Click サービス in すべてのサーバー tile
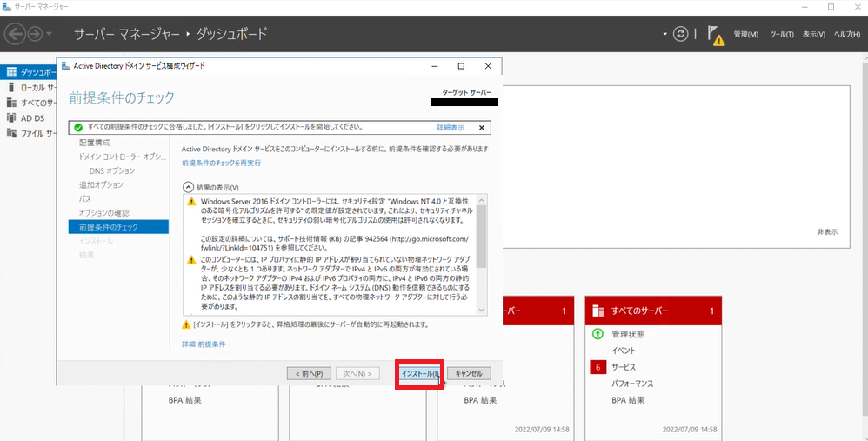The image size is (868, 441). pyautogui.click(x=624, y=367)
